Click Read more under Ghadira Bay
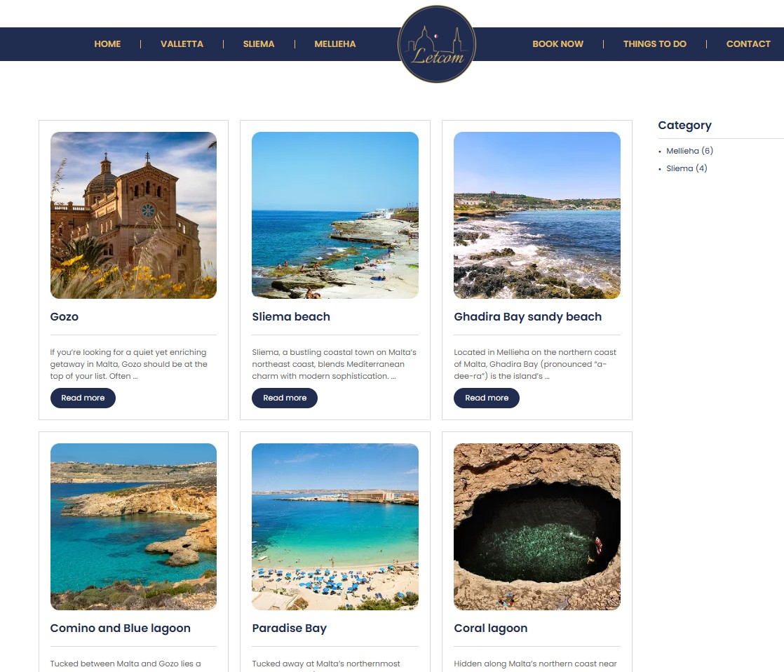The height and width of the screenshot is (672, 784). [x=487, y=398]
